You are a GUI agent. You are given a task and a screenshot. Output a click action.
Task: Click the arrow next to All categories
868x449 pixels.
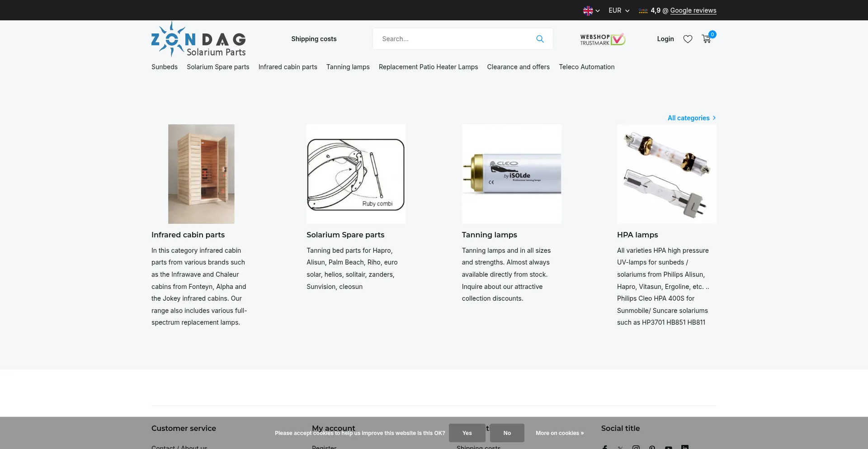714,118
